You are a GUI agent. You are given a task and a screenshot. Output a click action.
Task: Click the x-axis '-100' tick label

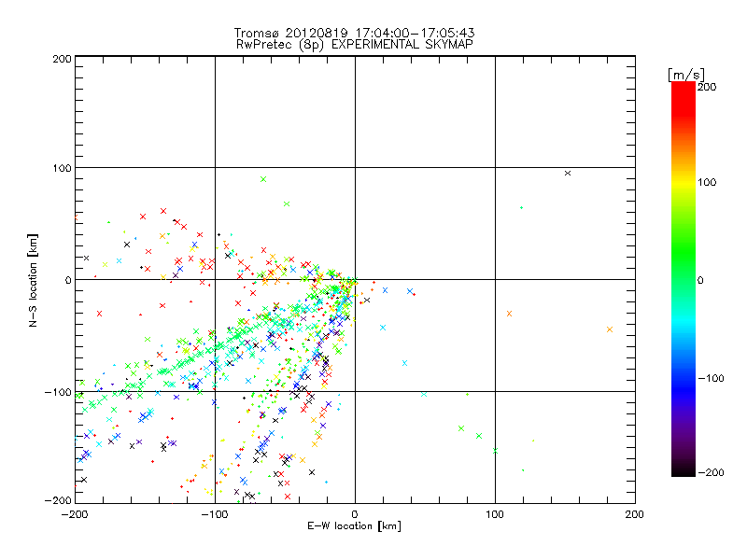[x=215, y=514]
